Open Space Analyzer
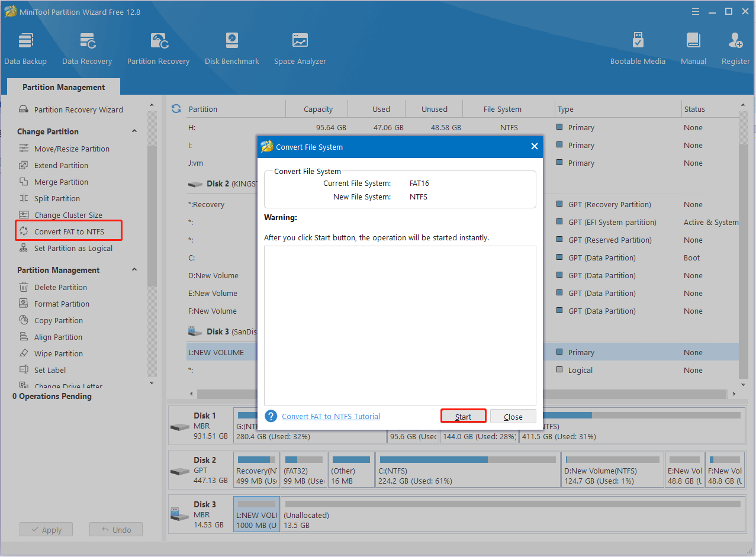Screen dimensions: 756x557 (300, 49)
